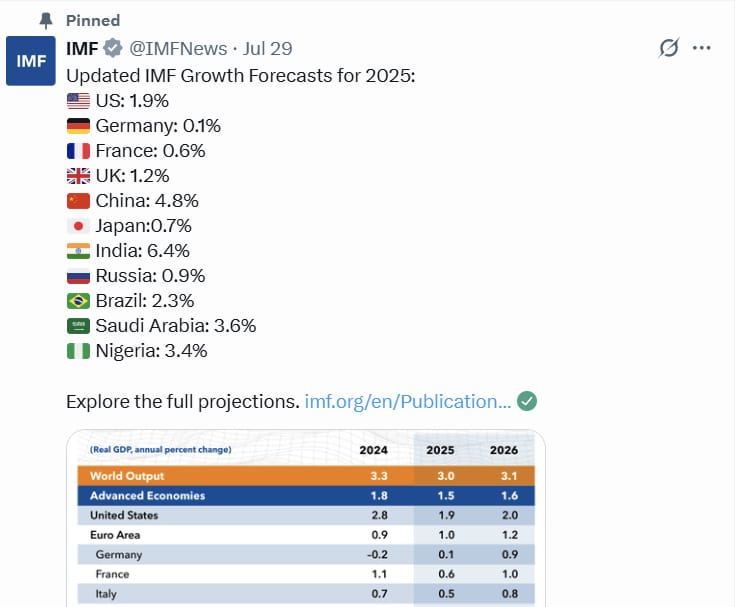Screen dimensions: 736x607
Task: Click the Saudi Arabia flag emoji
Action: click(78, 325)
